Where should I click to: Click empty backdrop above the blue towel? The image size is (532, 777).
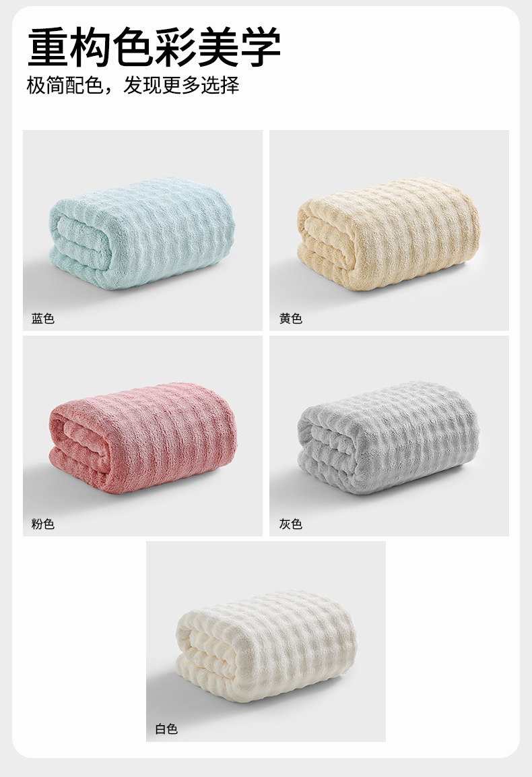[143, 152]
